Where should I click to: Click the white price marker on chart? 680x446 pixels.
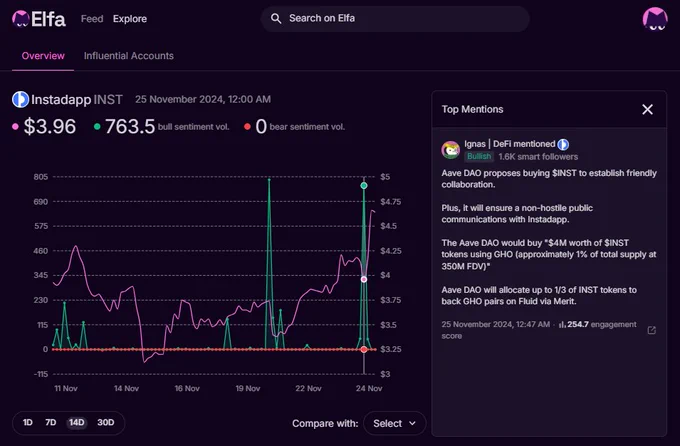pyautogui.click(x=364, y=279)
